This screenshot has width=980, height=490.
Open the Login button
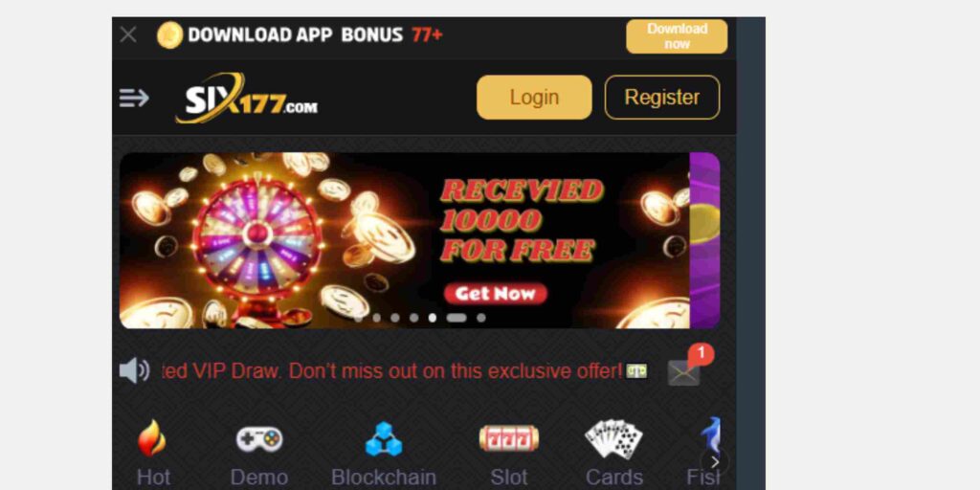(x=534, y=98)
